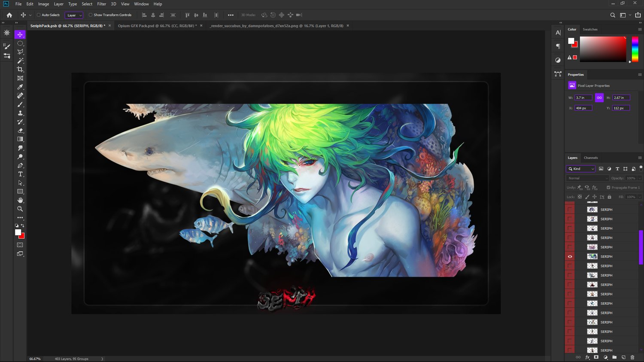Click inside the red color picker field
644x362 pixels.
603,49
